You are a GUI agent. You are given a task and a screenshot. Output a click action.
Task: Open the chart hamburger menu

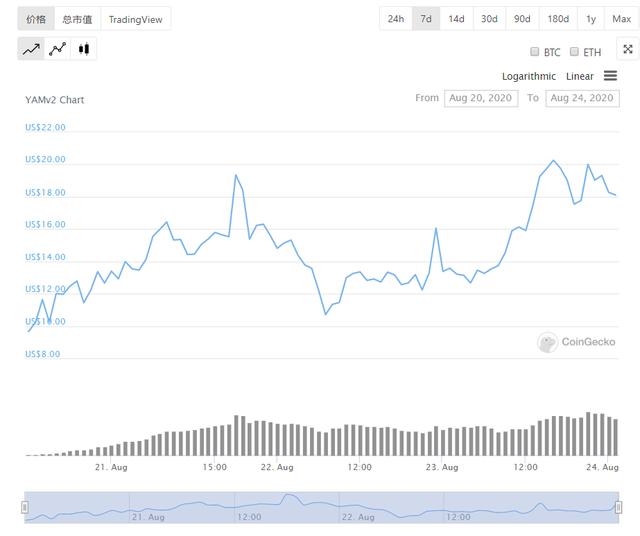click(x=610, y=76)
